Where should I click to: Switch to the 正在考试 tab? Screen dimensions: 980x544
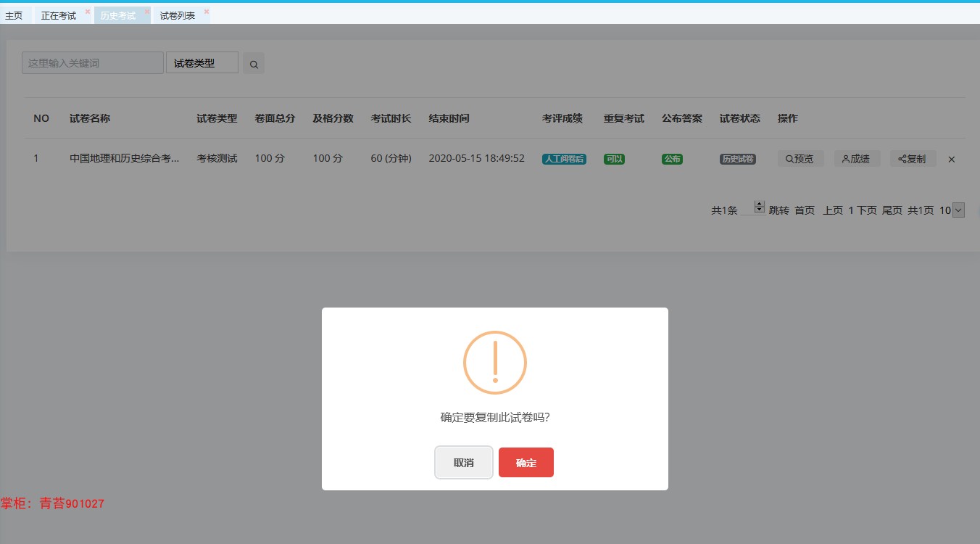tap(59, 15)
